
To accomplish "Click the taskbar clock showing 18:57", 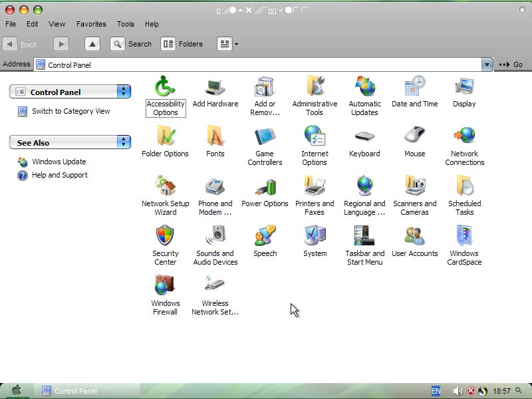I will coord(501,391).
